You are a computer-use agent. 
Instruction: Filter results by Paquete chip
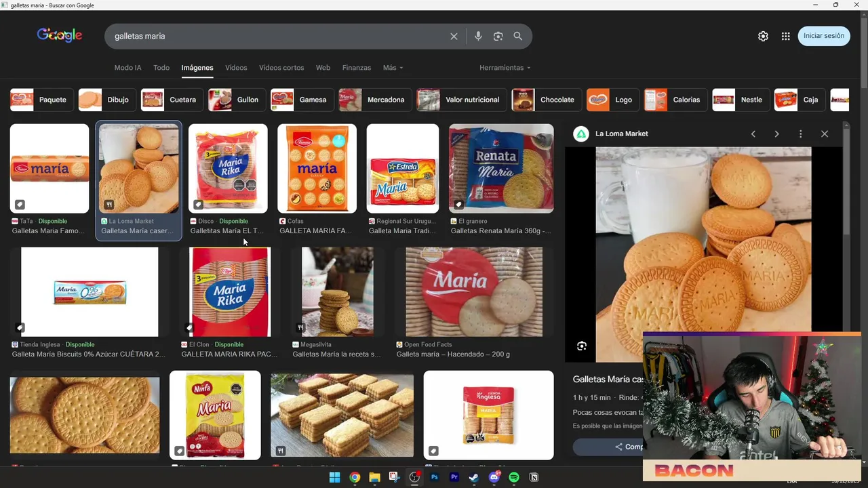[41, 100]
